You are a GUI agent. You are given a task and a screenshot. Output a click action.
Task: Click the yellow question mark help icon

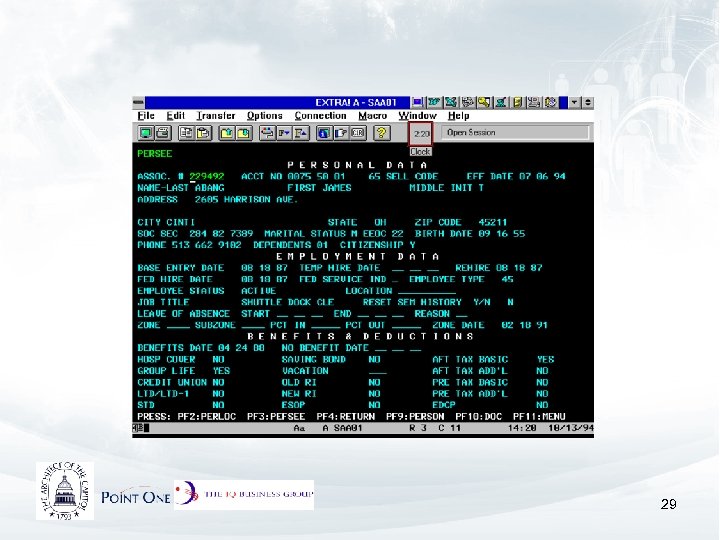tap(381, 133)
